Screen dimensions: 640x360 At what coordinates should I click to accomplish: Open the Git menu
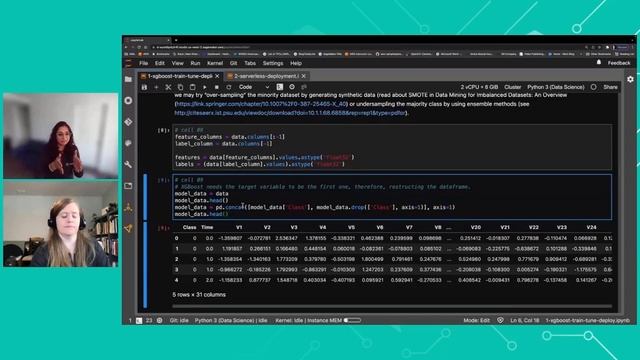click(x=233, y=63)
